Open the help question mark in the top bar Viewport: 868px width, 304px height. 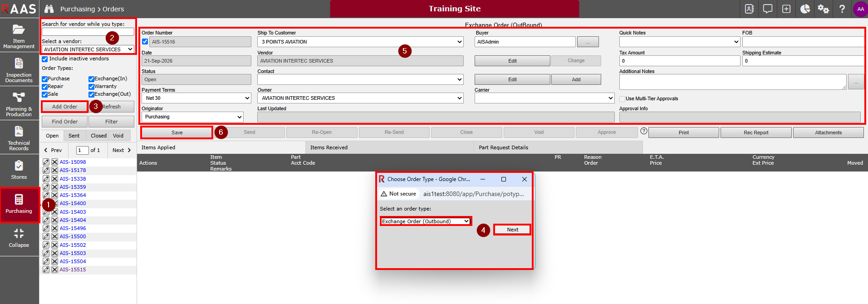pos(842,9)
